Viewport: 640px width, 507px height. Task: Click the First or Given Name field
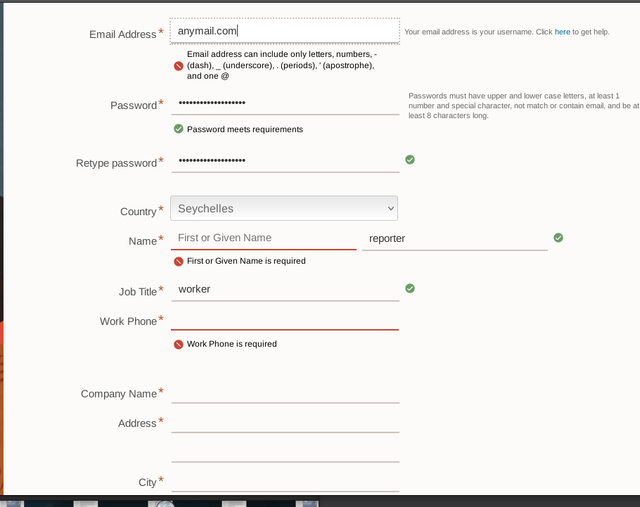264,238
